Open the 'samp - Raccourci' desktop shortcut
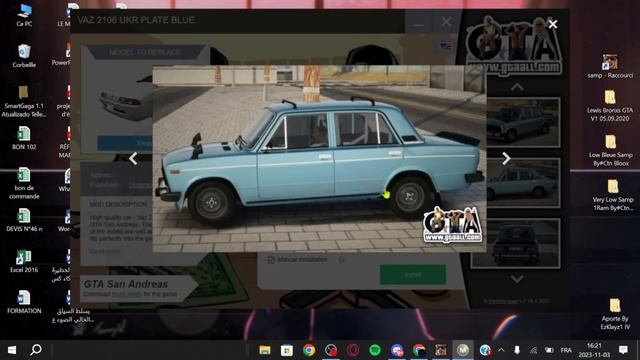The width and height of the screenshot is (640, 360). [x=610, y=66]
